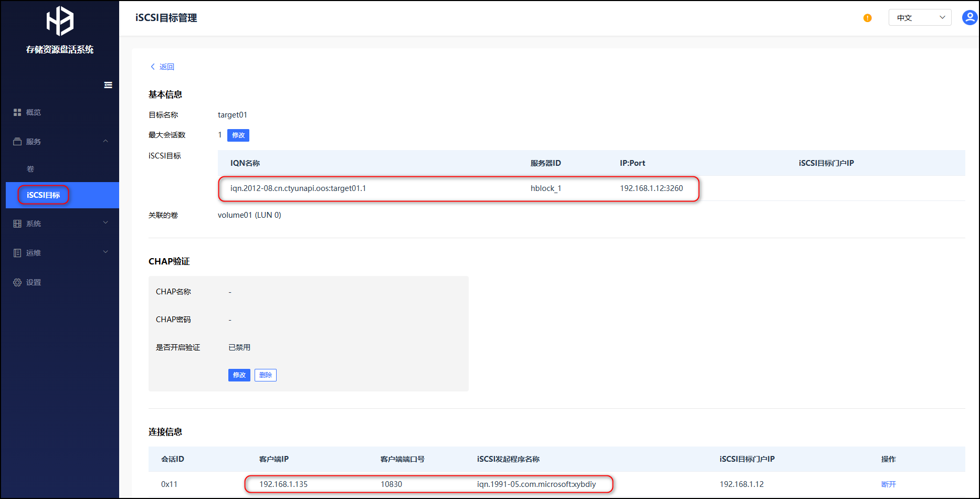This screenshot has width=980, height=499.
Task: Click volume01 (LUN 0) associated volume
Action: pos(249,215)
